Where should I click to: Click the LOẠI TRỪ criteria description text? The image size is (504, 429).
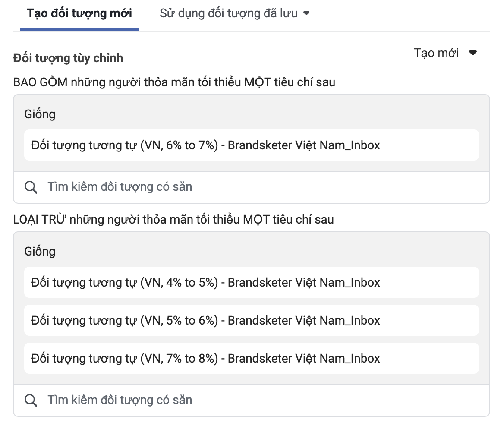pos(173,220)
